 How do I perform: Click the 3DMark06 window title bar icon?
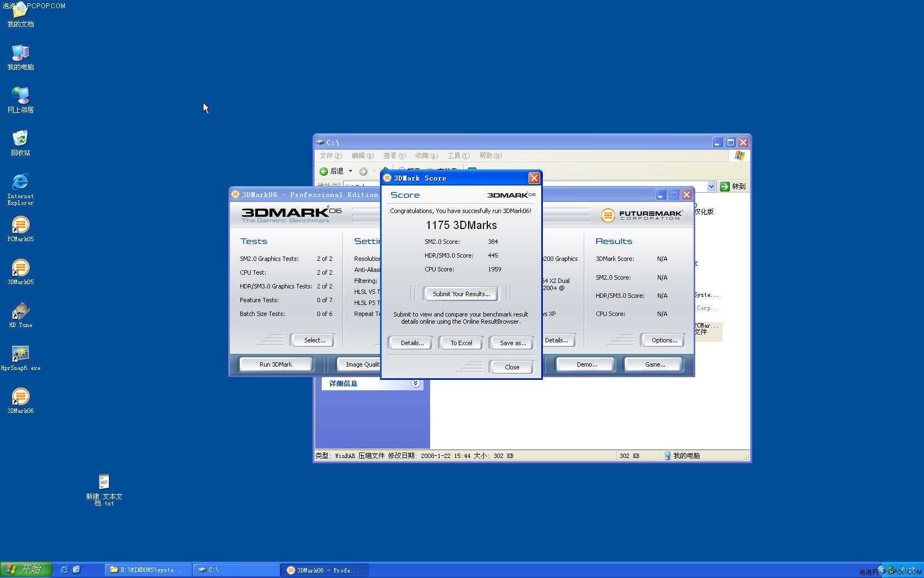click(235, 194)
